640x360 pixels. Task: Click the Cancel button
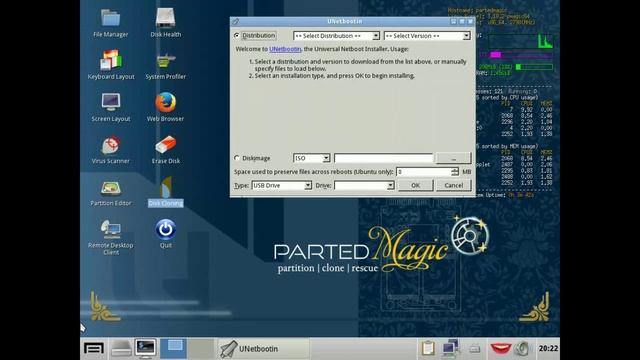pyautogui.click(x=453, y=185)
